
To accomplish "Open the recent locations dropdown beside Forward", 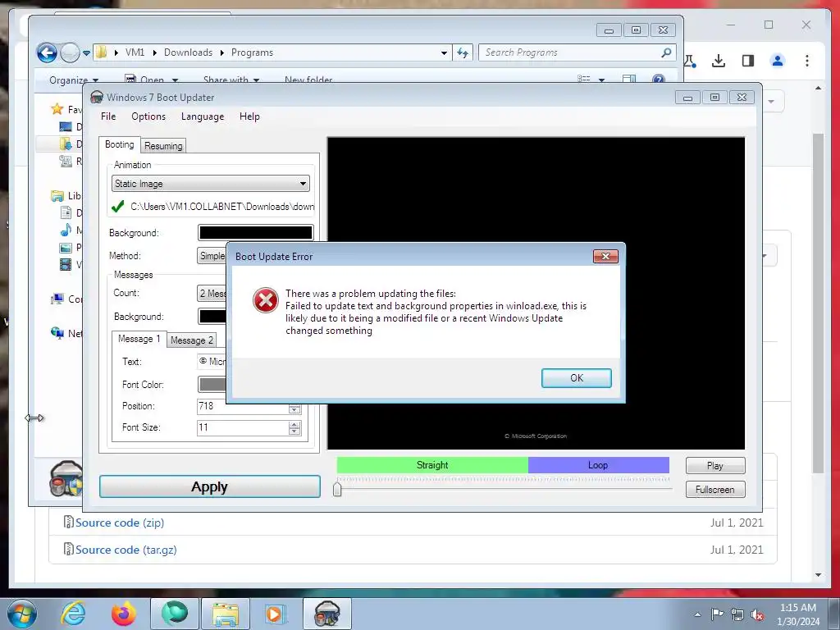I will click(86, 53).
